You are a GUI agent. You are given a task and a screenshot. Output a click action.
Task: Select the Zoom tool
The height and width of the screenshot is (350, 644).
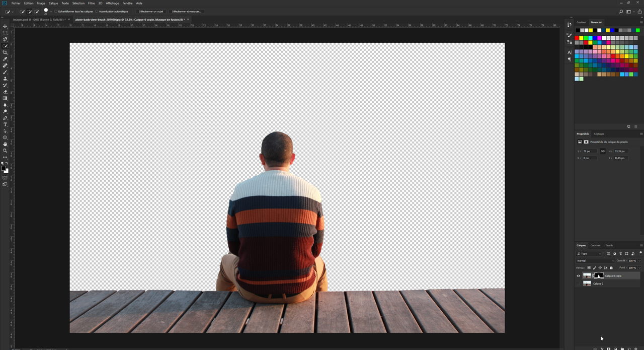coord(5,151)
